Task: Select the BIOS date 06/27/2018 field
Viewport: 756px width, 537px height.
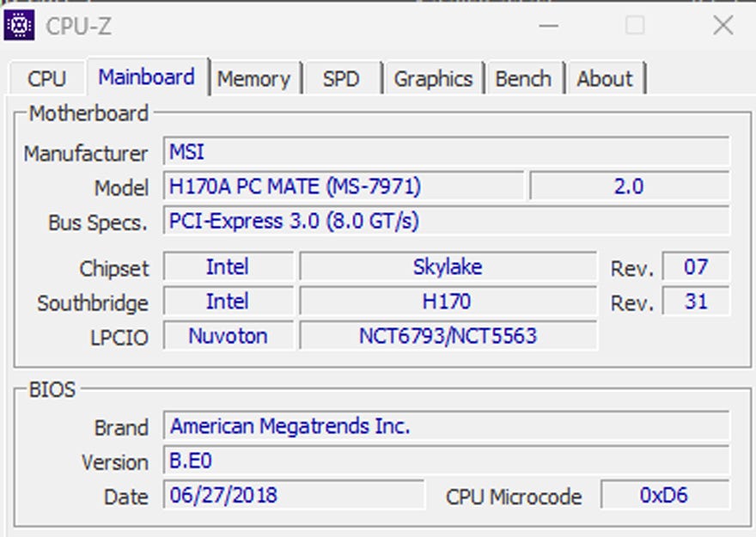Action: (294, 495)
